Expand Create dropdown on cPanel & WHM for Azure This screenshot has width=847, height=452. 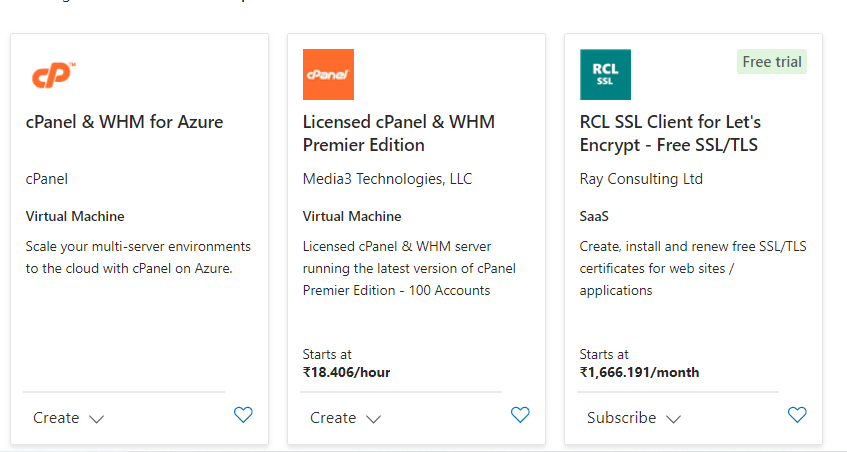(x=68, y=418)
